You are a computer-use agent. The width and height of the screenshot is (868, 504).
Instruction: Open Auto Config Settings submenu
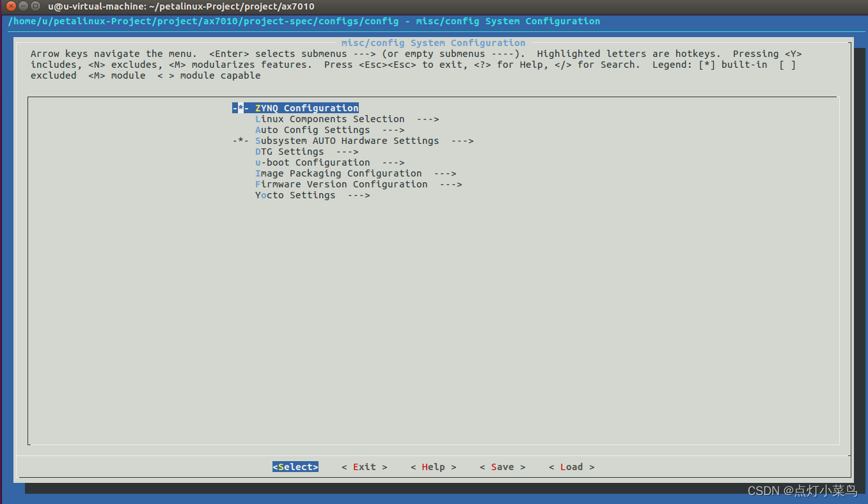(329, 130)
